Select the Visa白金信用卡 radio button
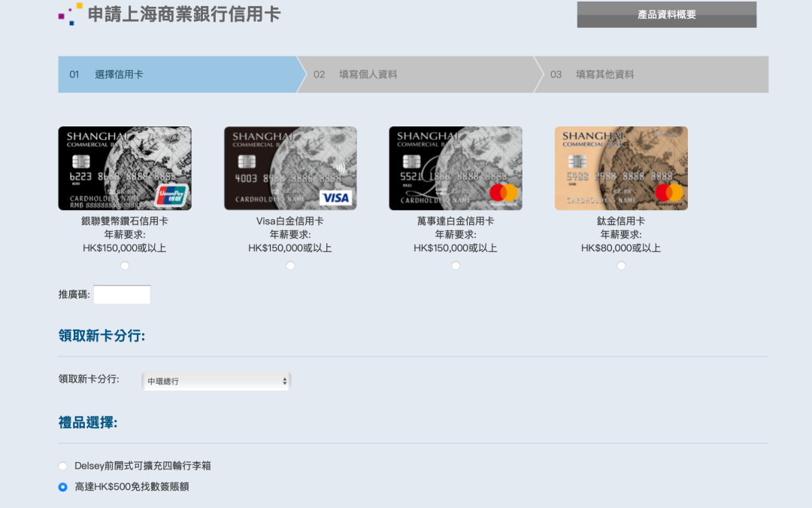The width and height of the screenshot is (812, 508). click(x=290, y=266)
